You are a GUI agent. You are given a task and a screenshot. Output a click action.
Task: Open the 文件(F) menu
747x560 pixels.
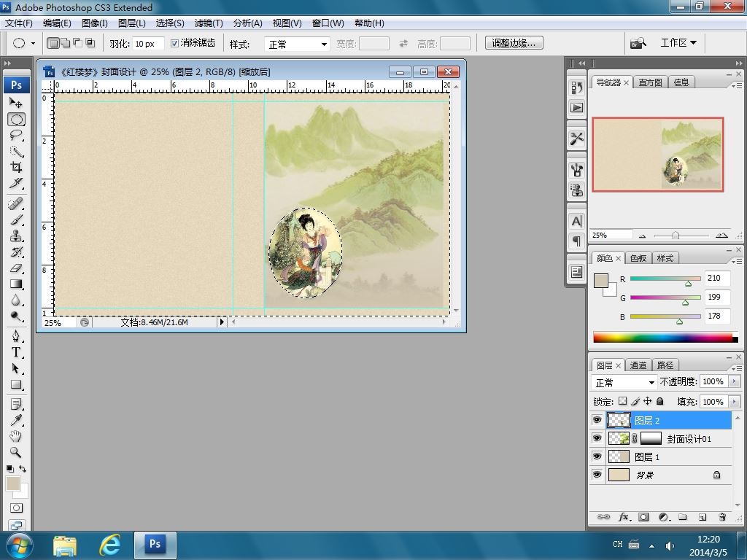[x=18, y=23]
